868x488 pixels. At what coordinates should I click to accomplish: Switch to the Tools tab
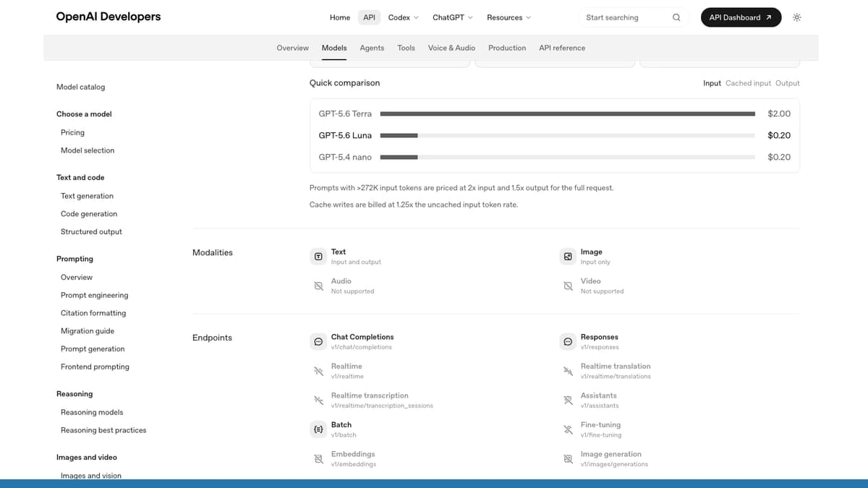pos(406,48)
